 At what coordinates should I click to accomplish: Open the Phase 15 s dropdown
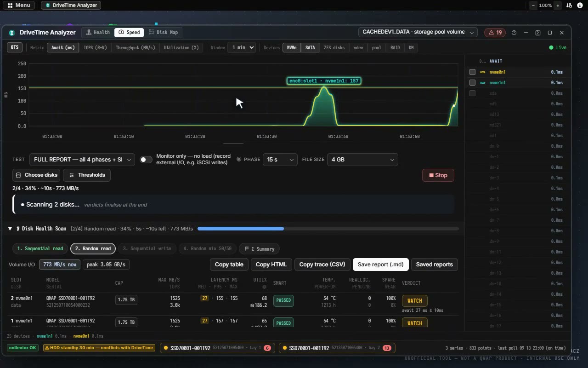[280, 160]
